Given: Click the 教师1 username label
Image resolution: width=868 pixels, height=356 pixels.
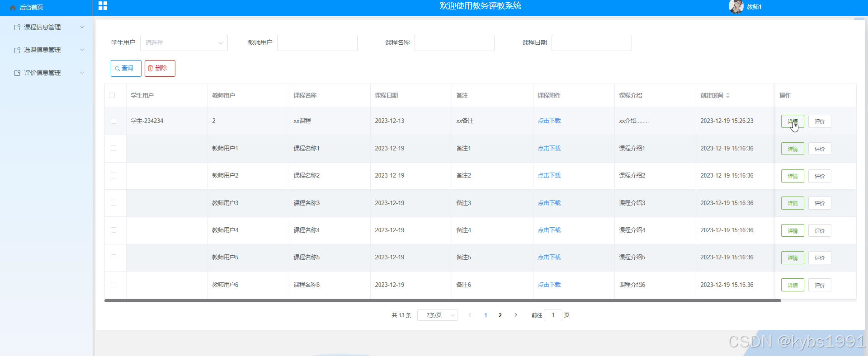Looking at the screenshot, I should click(754, 7).
